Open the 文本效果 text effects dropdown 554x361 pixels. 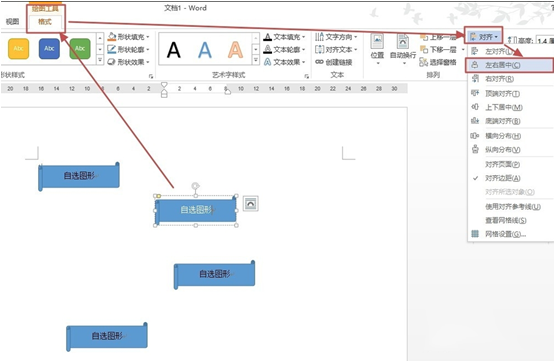pyautogui.click(x=284, y=62)
